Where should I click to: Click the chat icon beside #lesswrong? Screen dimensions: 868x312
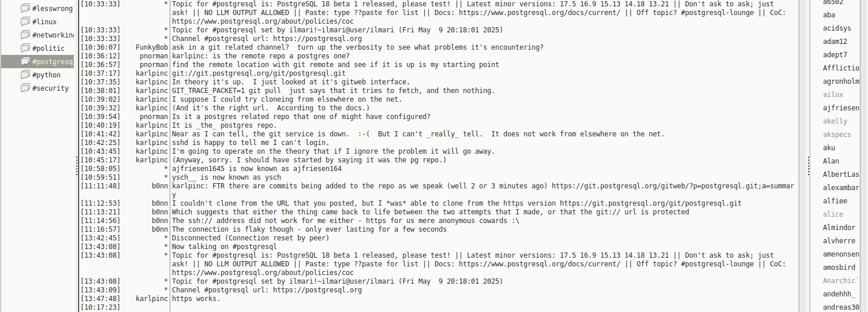[25, 9]
